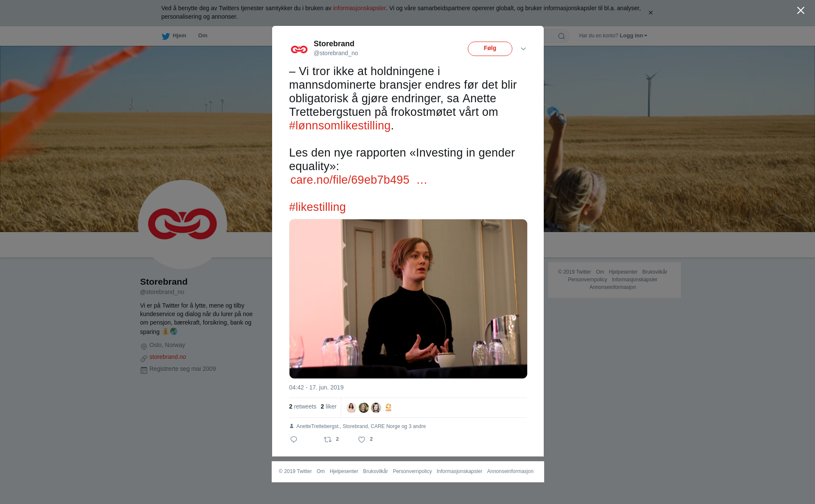Dismiss the cookie notice banner
The height and width of the screenshot is (504, 815).
pyautogui.click(x=650, y=13)
